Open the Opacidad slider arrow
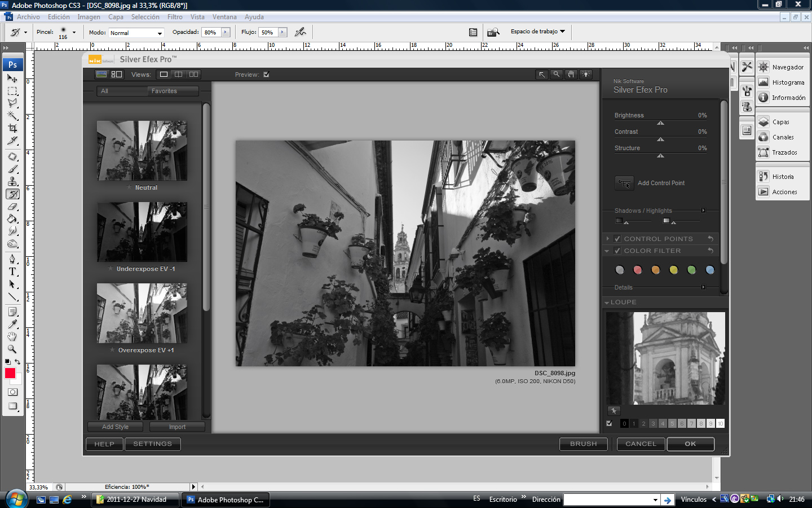Image resolution: width=812 pixels, height=508 pixels. tap(226, 32)
